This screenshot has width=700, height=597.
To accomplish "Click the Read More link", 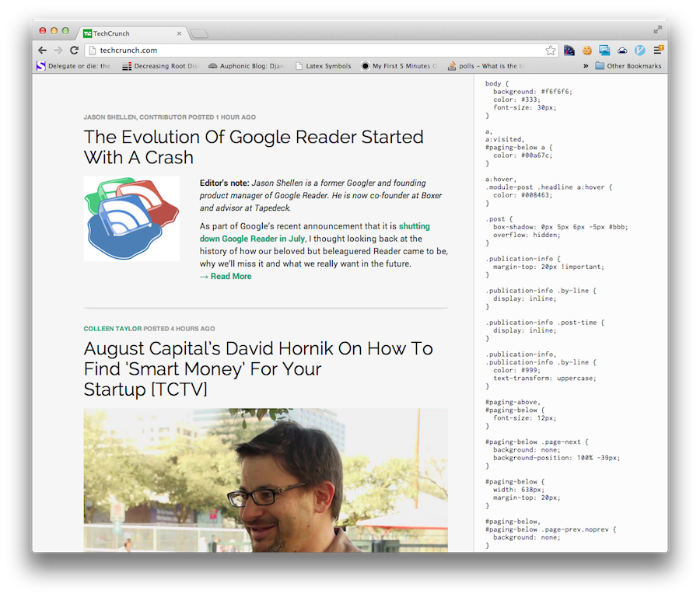I will [226, 277].
